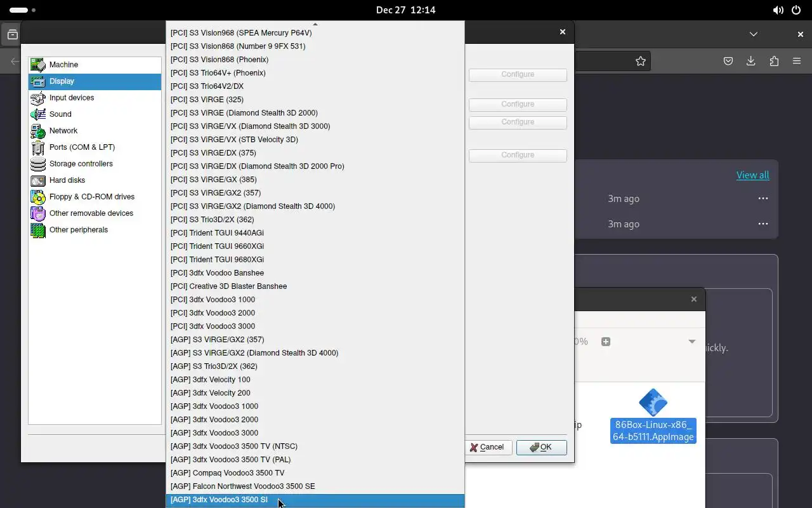Select [PCI] S3 ViRGE/VX (STB Velocity 3D)
The width and height of the screenshot is (812, 508).
pos(315,140)
